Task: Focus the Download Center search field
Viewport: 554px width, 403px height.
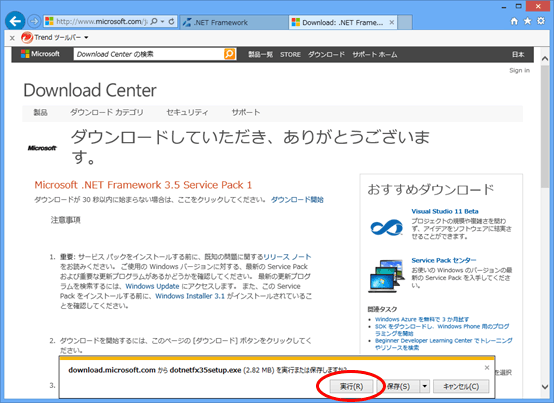Action: 149,54
